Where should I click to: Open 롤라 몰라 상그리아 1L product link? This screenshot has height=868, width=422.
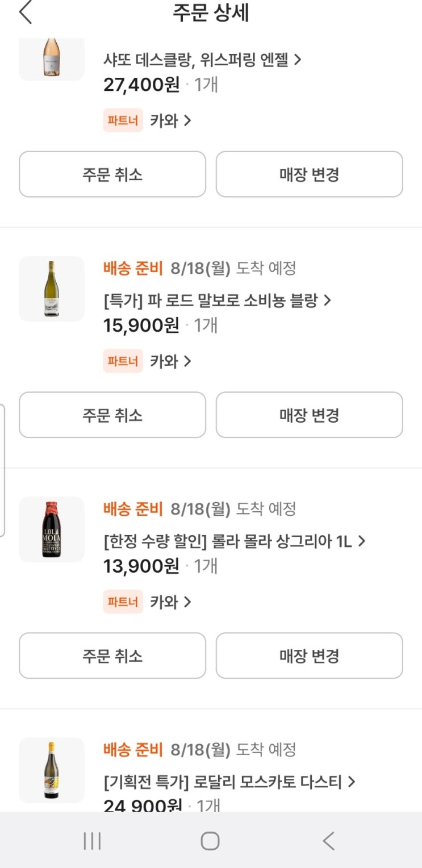(x=234, y=541)
